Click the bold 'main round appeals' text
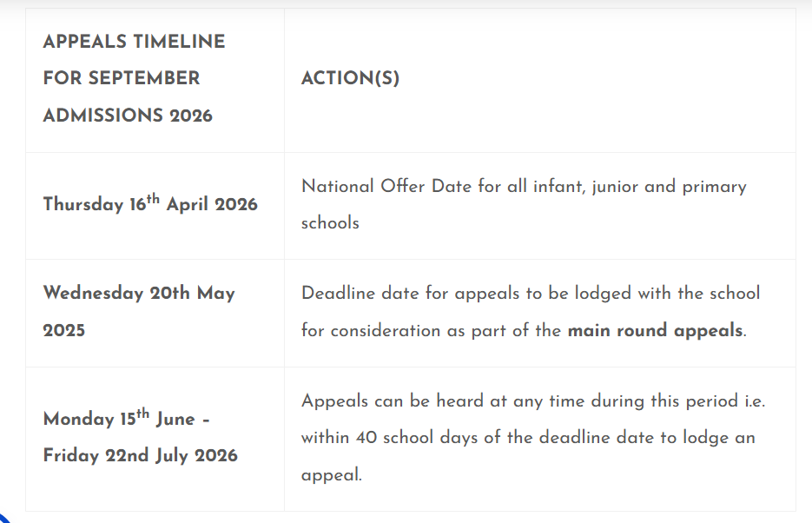 click(655, 330)
